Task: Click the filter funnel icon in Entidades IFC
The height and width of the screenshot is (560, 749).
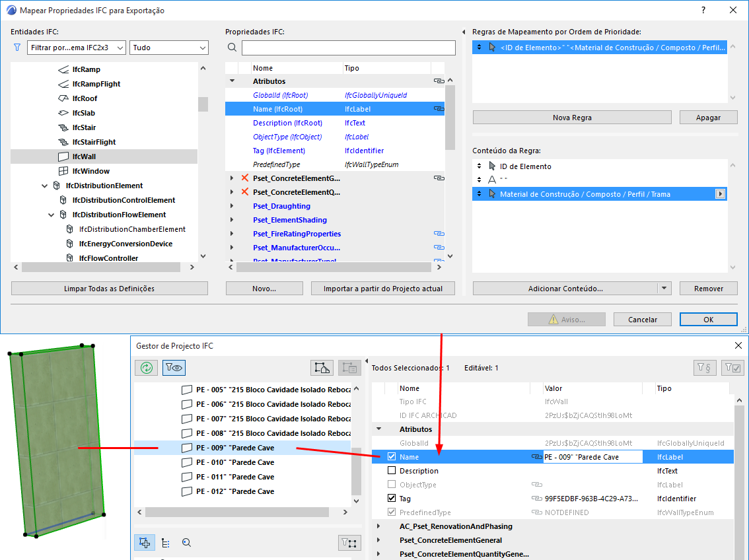Action: pos(17,48)
